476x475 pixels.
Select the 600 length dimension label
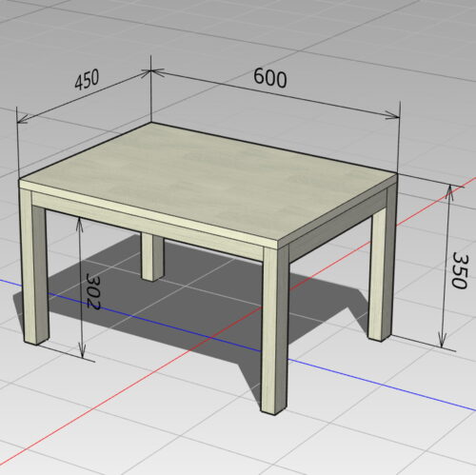pyautogui.click(x=270, y=78)
